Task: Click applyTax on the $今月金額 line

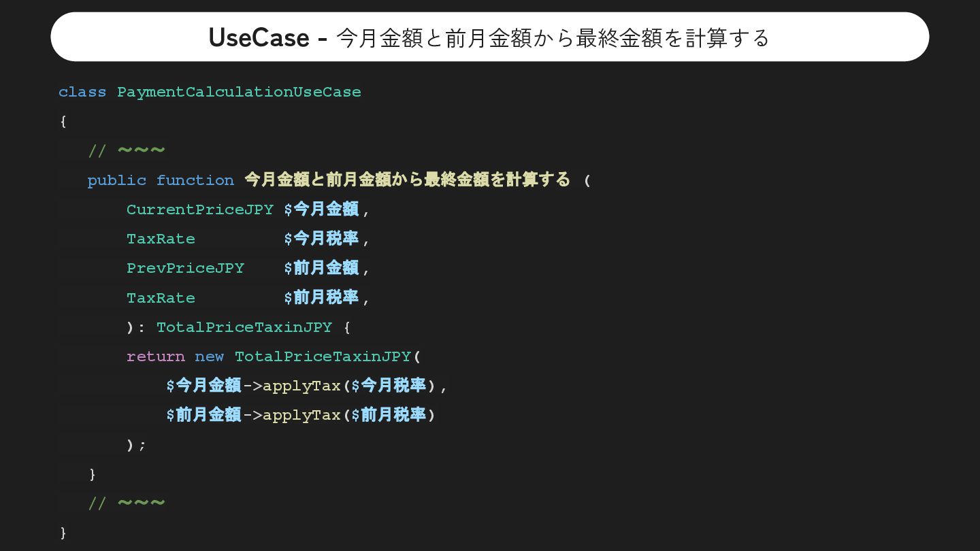Action: coord(301,386)
